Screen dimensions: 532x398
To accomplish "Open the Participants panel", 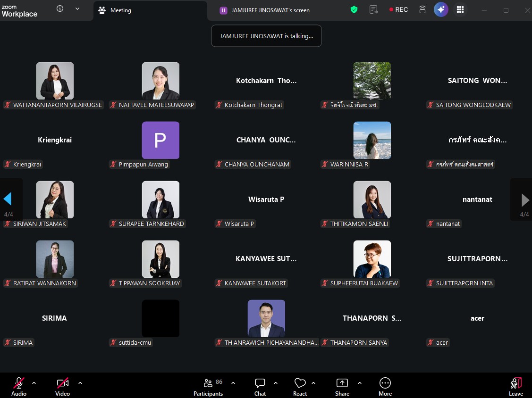I will point(208,387).
